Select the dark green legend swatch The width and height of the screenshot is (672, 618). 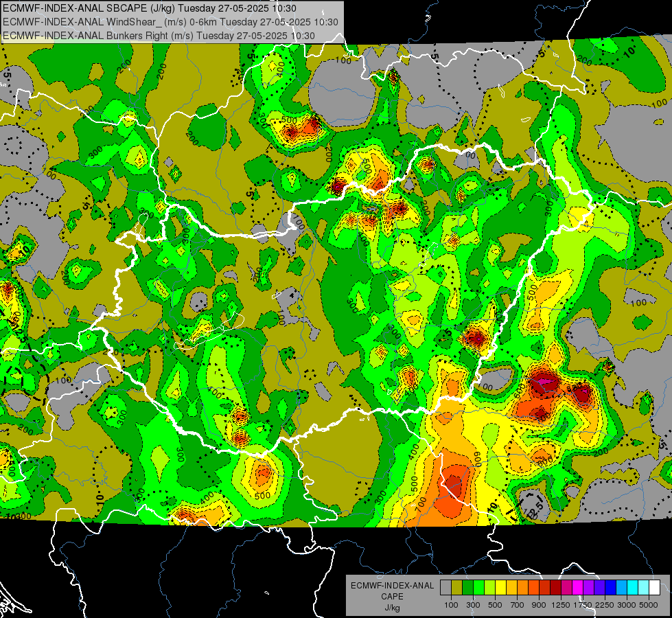[x=468, y=587]
